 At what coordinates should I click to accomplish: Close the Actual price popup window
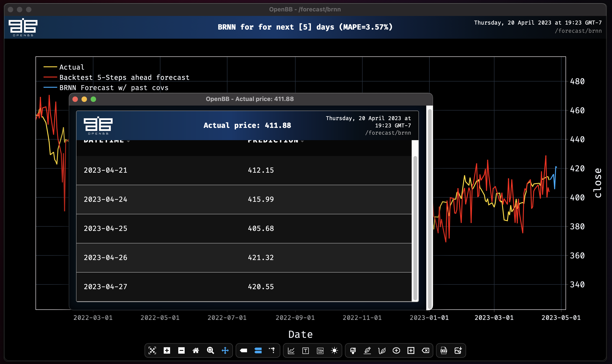point(75,99)
